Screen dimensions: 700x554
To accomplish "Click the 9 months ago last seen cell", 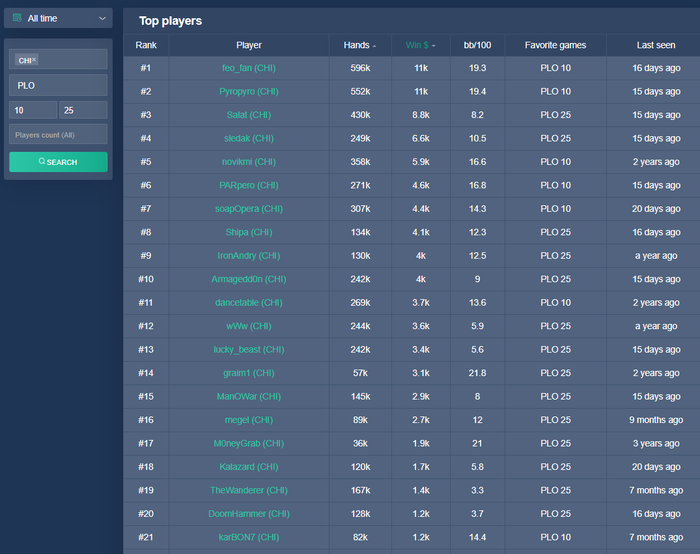I will 656,420.
